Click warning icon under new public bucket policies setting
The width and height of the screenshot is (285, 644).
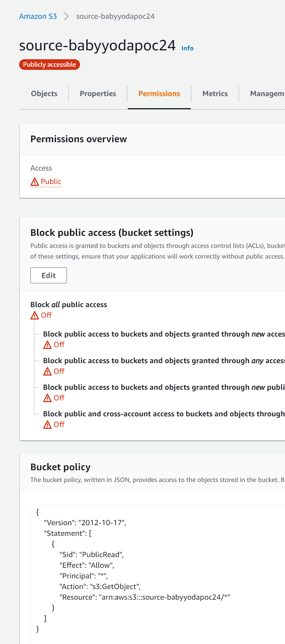coord(47,398)
